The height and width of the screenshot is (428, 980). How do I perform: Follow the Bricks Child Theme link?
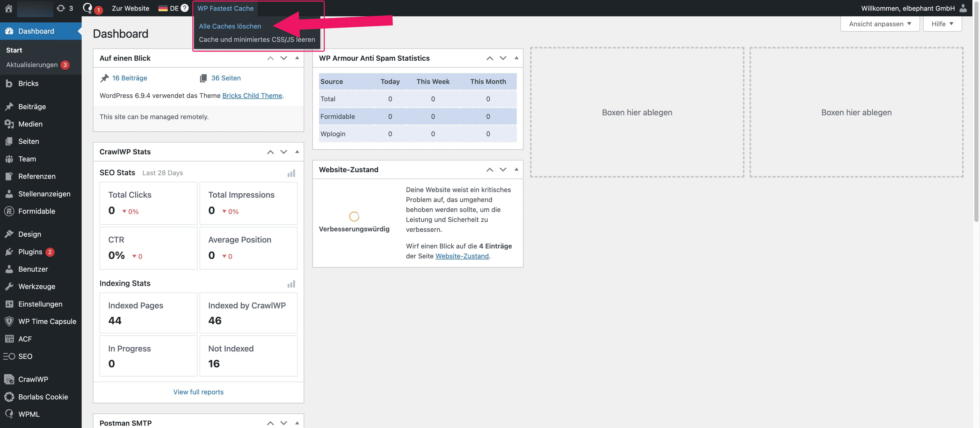[252, 95]
